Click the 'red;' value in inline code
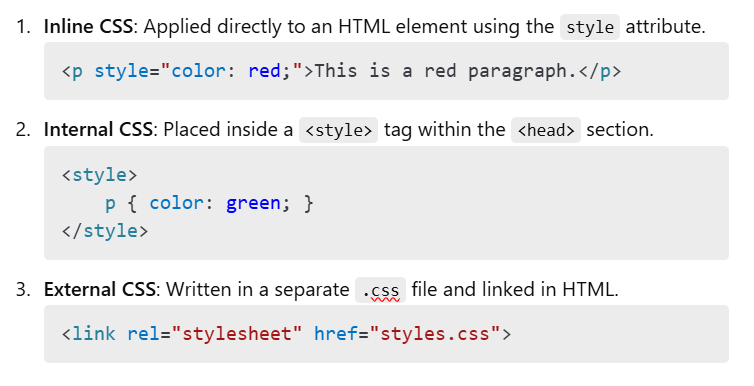Viewport: 754px width, 386px height. (270, 71)
